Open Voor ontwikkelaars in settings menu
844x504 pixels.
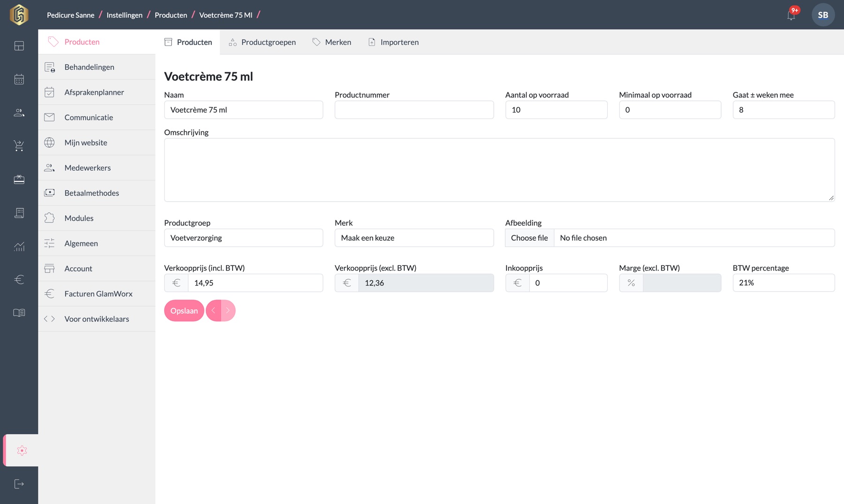97,319
